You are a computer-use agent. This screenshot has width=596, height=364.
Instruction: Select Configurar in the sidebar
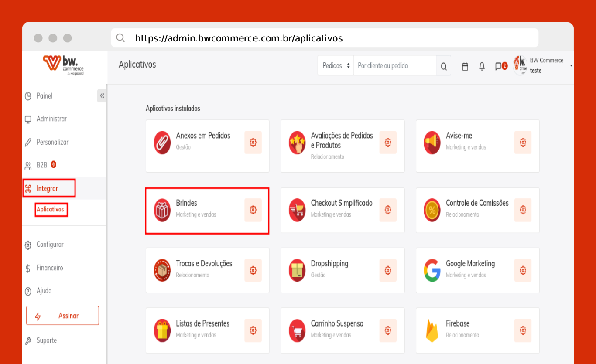(x=50, y=245)
